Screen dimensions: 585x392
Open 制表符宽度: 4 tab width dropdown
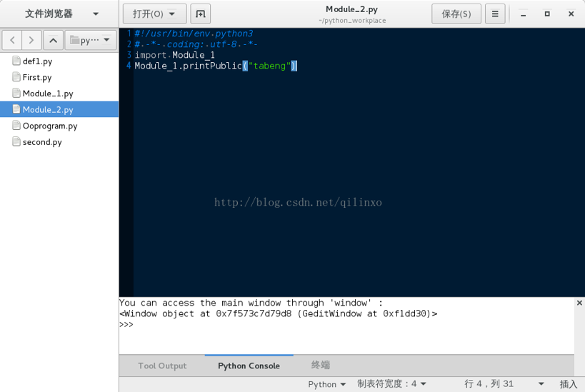point(391,384)
